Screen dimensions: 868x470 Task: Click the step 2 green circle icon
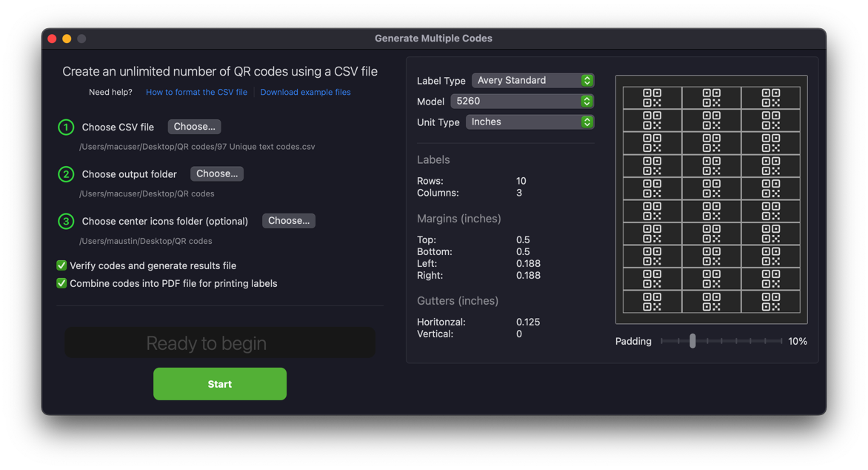pos(66,175)
